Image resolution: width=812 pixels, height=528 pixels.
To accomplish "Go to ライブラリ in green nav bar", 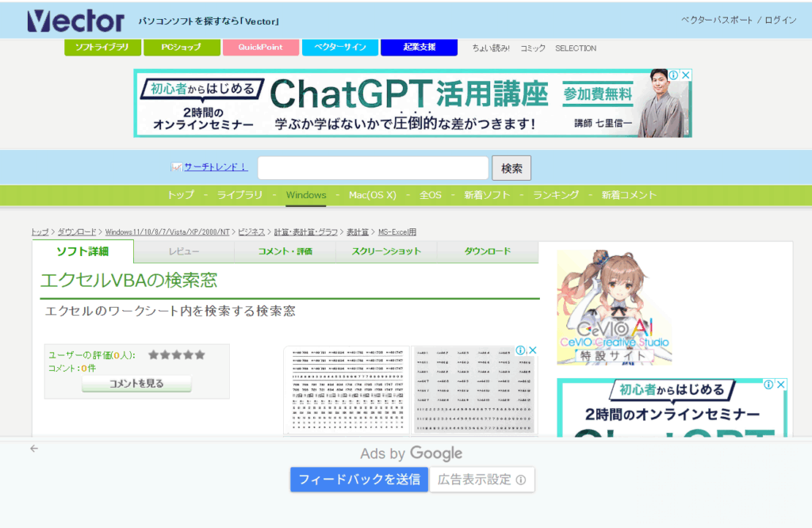I will [239, 195].
